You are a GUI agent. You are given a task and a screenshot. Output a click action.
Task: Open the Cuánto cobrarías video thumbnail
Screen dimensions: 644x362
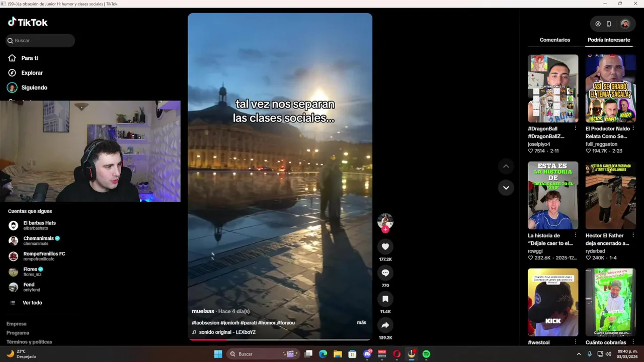coord(611,302)
